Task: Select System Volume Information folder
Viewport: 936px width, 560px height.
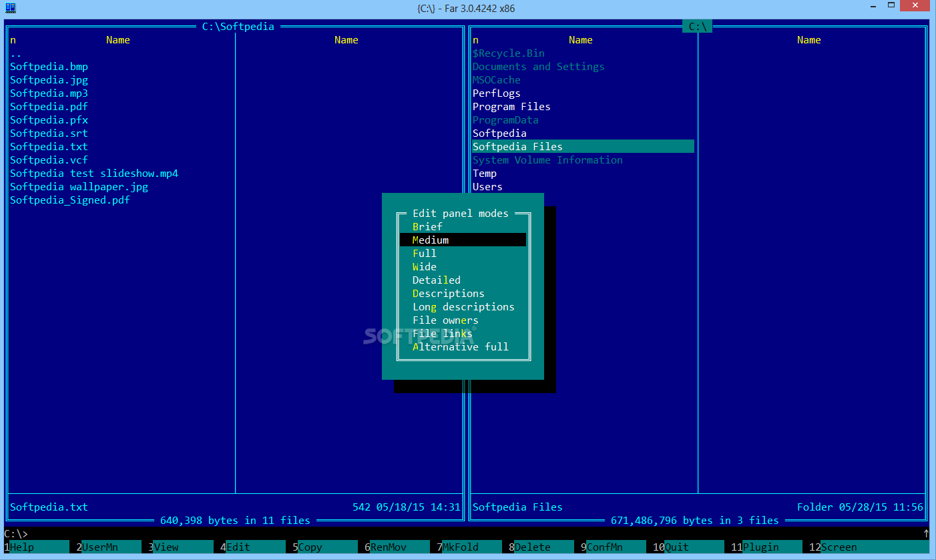Action: click(x=547, y=160)
